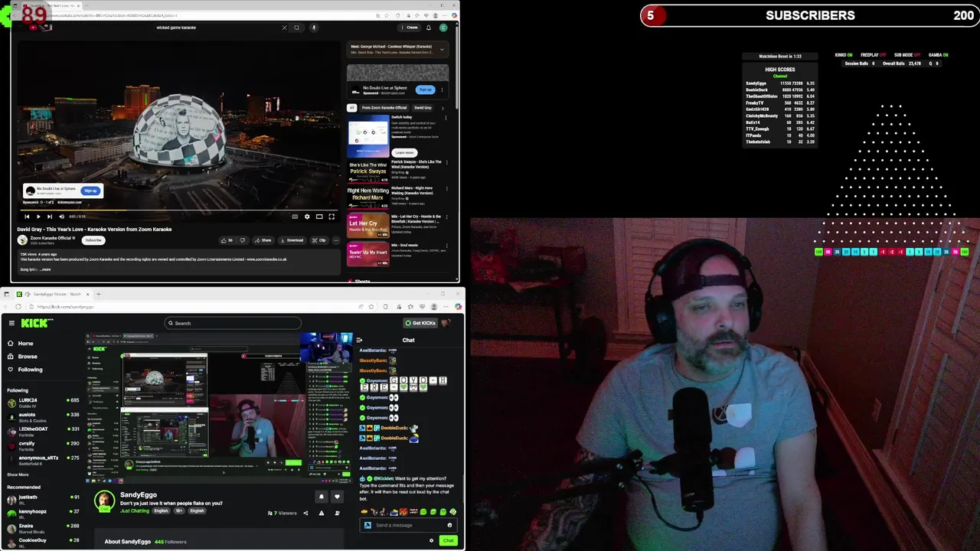980x551 pixels.
Task: Send message with green Chat button
Action: (448, 541)
